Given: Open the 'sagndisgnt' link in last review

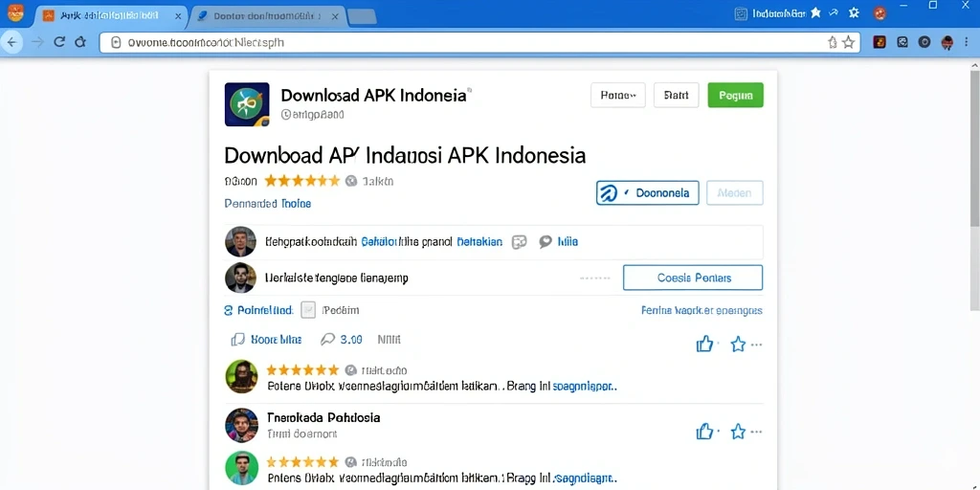Looking at the screenshot, I should pyautogui.click(x=586, y=479).
